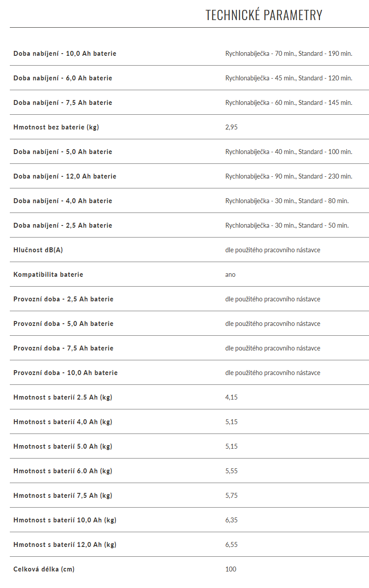The width and height of the screenshot is (369, 588).
Task: Click the ano compatibility value
Action: pos(230,275)
